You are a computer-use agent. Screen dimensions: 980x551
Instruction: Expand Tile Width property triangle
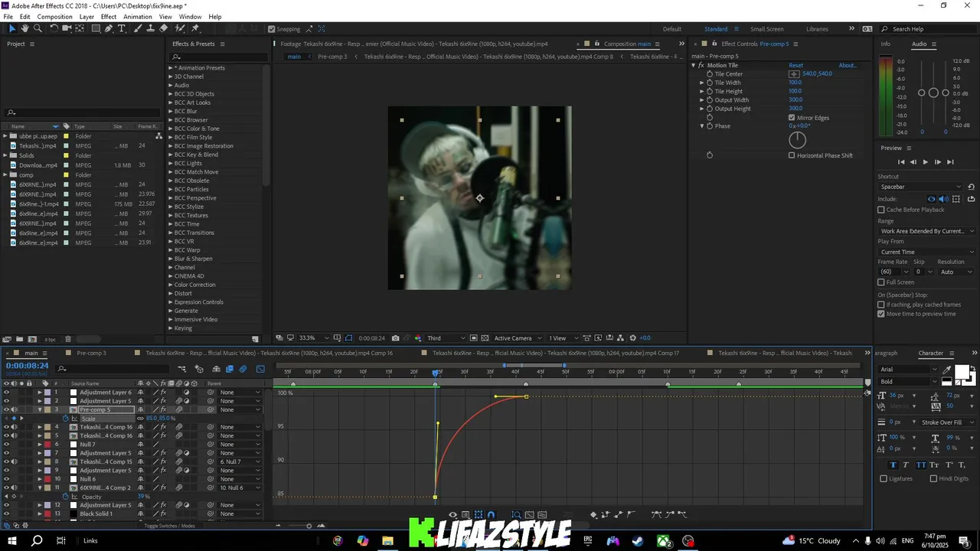701,83
